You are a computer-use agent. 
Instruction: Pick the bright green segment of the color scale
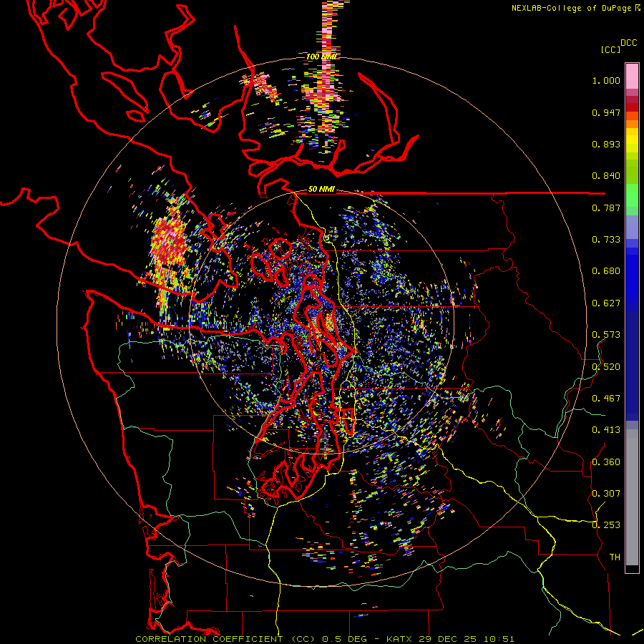[x=632, y=195]
